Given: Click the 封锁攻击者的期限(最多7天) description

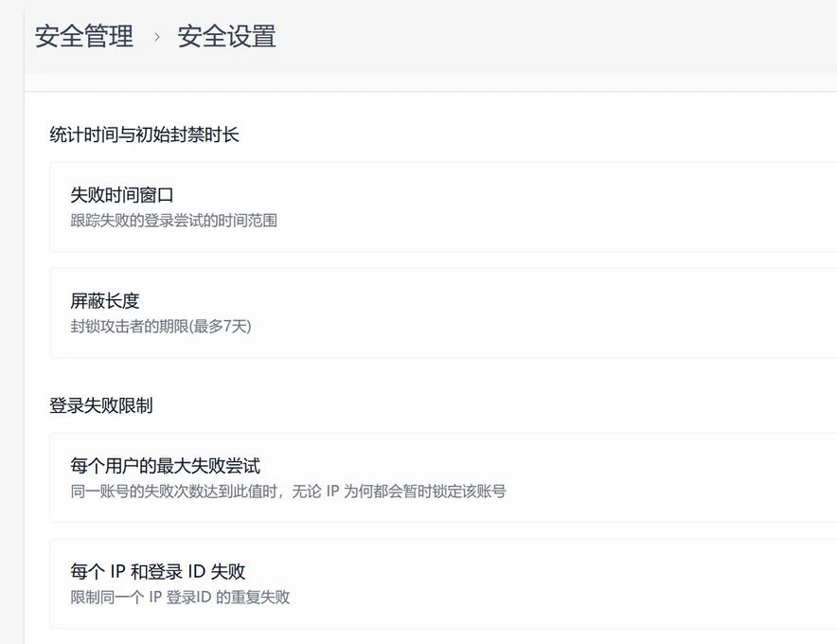Looking at the screenshot, I should 160,326.
